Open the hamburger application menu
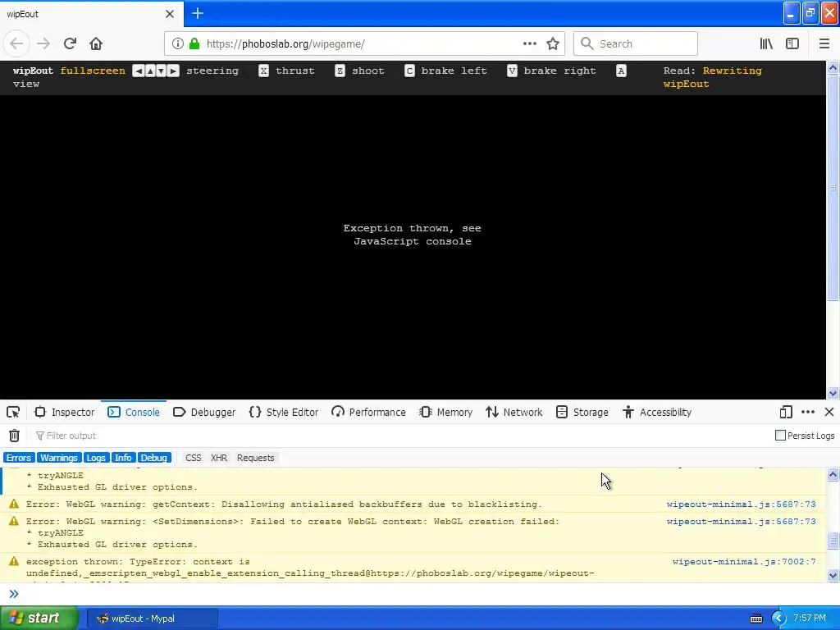The width and height of the screenshot is (840, 630). point(824,44)
